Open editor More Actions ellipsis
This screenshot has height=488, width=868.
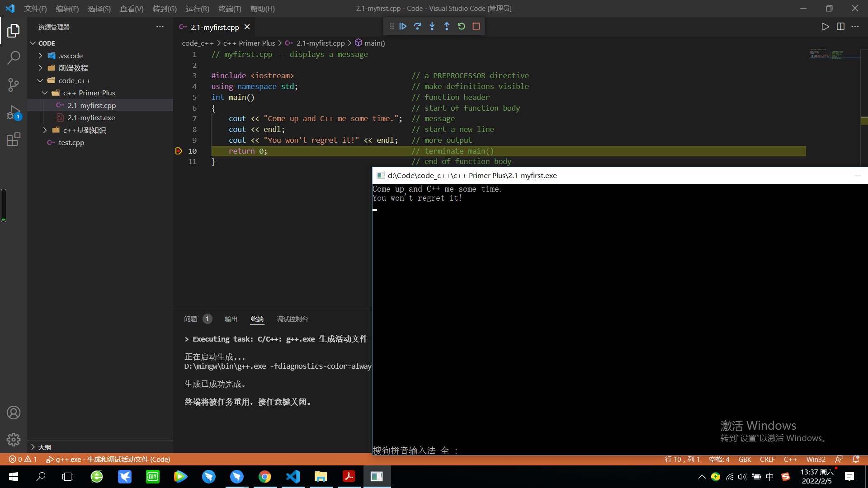click(855, 27)
